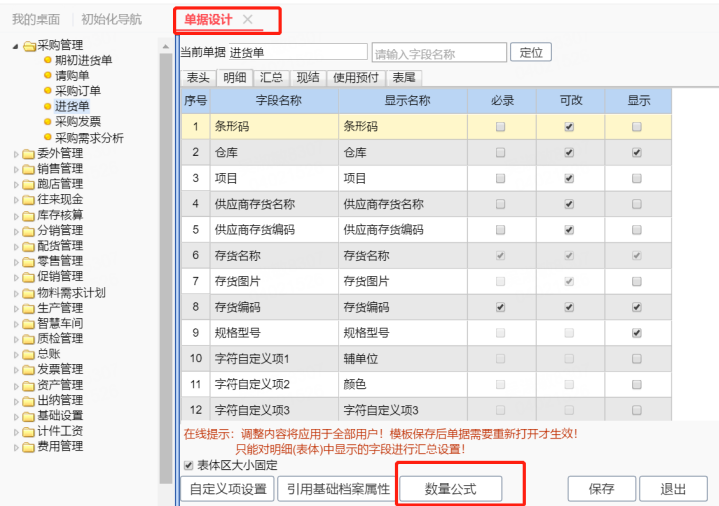Uncheck 必录 checkbox for 存货编码 row
Image resolution: width=719 pixels, height=506 pixels.
pyautogui.click(x=500, y=307)
